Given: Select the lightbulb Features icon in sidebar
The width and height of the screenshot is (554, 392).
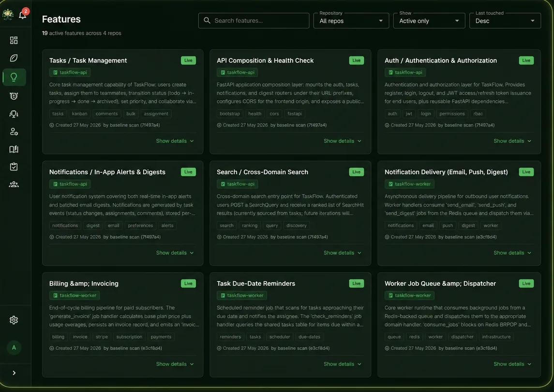Looking at the screenshot, I should (14, 77).
